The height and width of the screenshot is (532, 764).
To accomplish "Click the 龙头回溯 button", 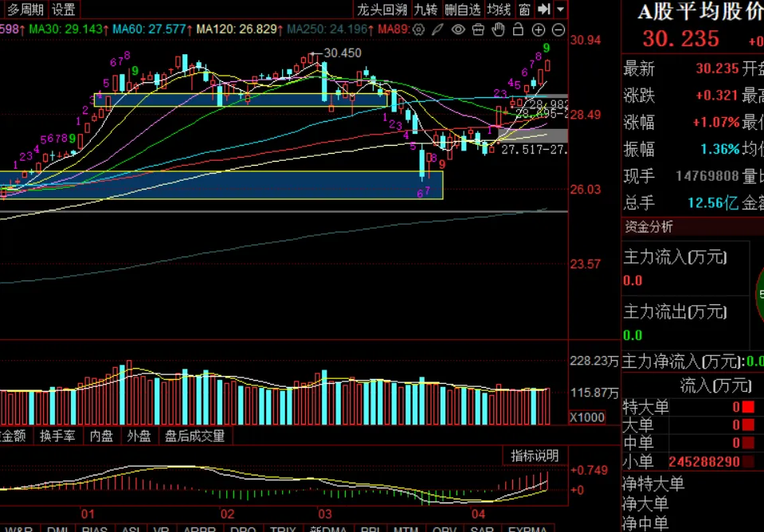I will pos(382,10).
